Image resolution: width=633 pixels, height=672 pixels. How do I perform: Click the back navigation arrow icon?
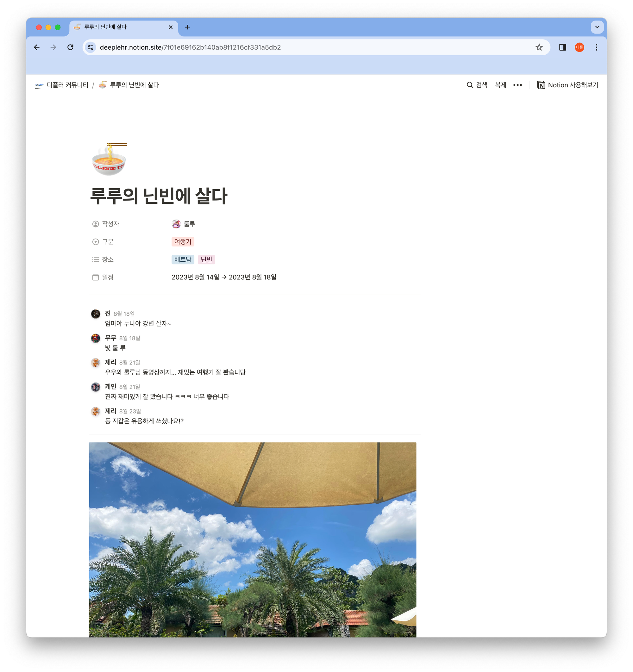(37, 47)
